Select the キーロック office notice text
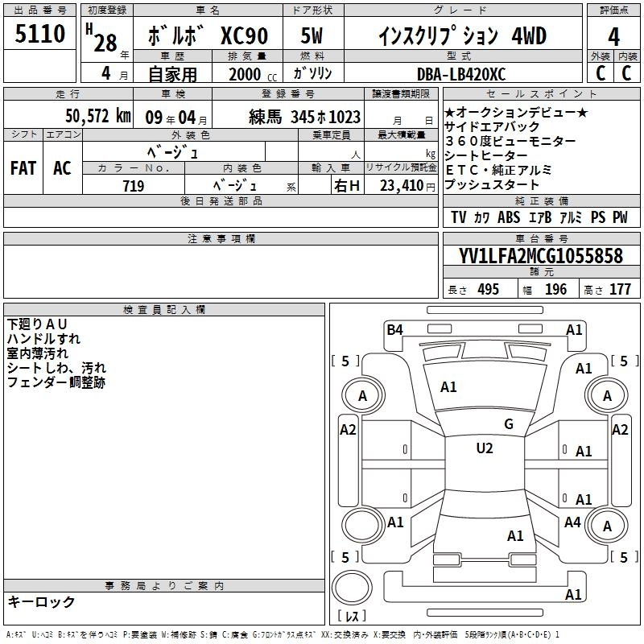This screenshot has width=644, height=644. (42, 601)
